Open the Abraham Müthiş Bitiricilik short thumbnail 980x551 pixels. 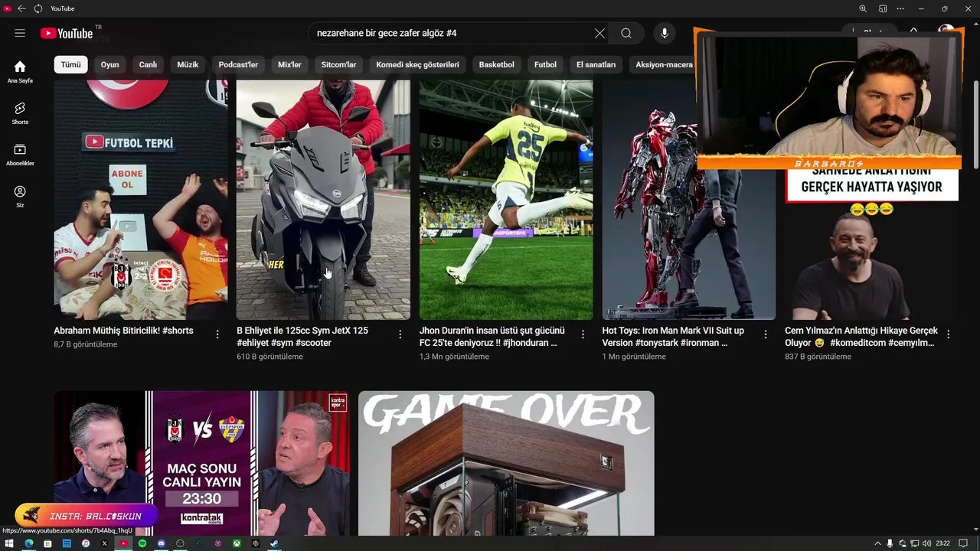[141, 199]
